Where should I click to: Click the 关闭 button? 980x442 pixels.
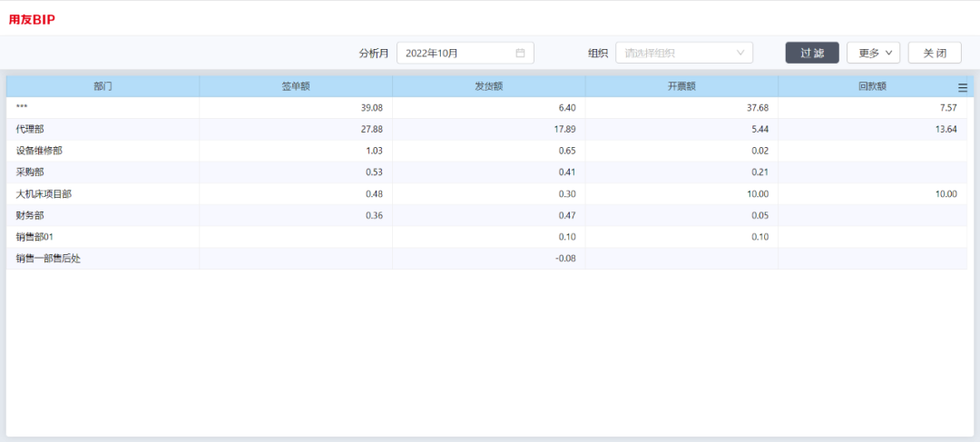click(935, 54)
